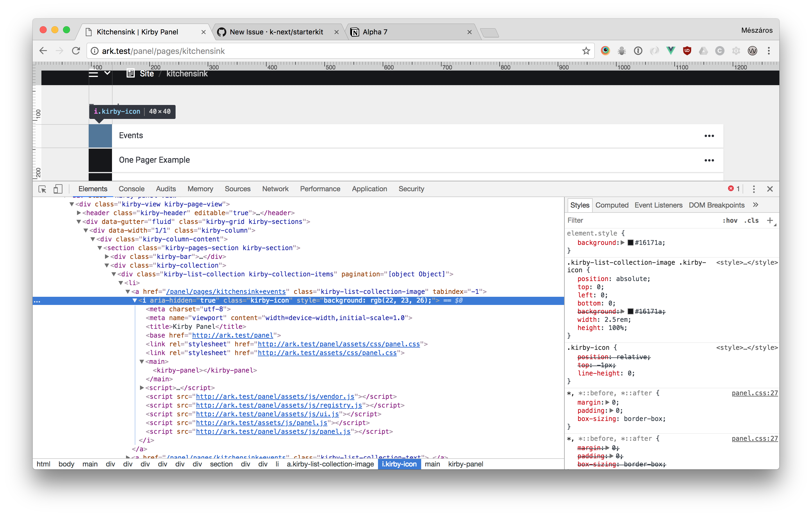Open the Kirby panel hamburger menu
Image resolution: width=812 pixels, height=516 pixels.
pos(93,74)
